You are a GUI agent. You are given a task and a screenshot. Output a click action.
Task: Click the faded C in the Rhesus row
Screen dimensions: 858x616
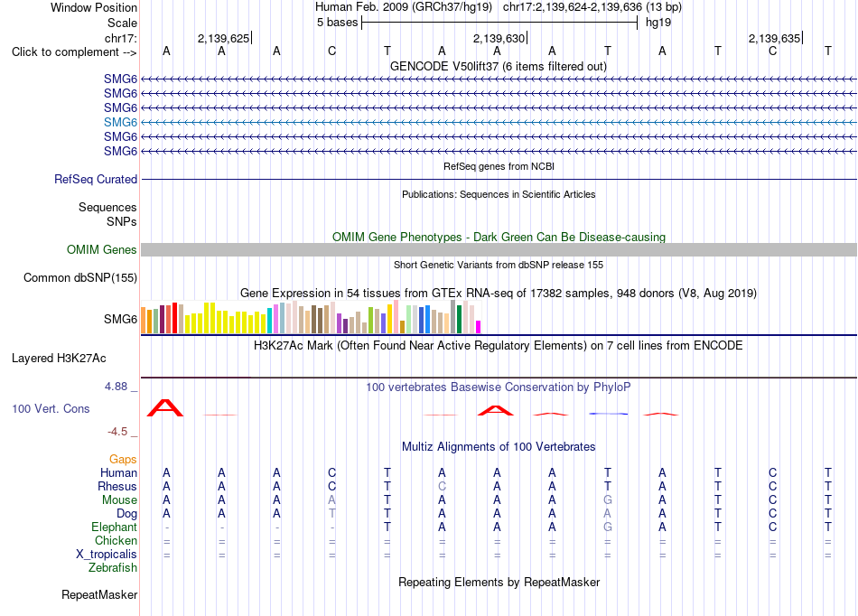[443, 486]
